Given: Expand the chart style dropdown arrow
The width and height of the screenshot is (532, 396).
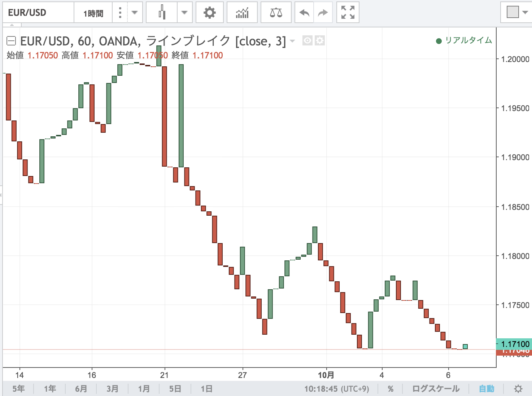Looking at the screenshot, I should click(184, 13).
